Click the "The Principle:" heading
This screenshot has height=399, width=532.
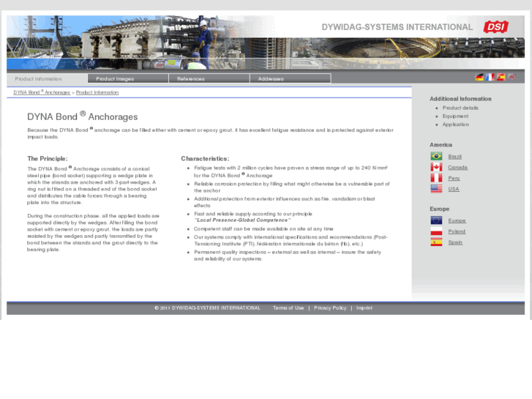(x=48, y=159)
